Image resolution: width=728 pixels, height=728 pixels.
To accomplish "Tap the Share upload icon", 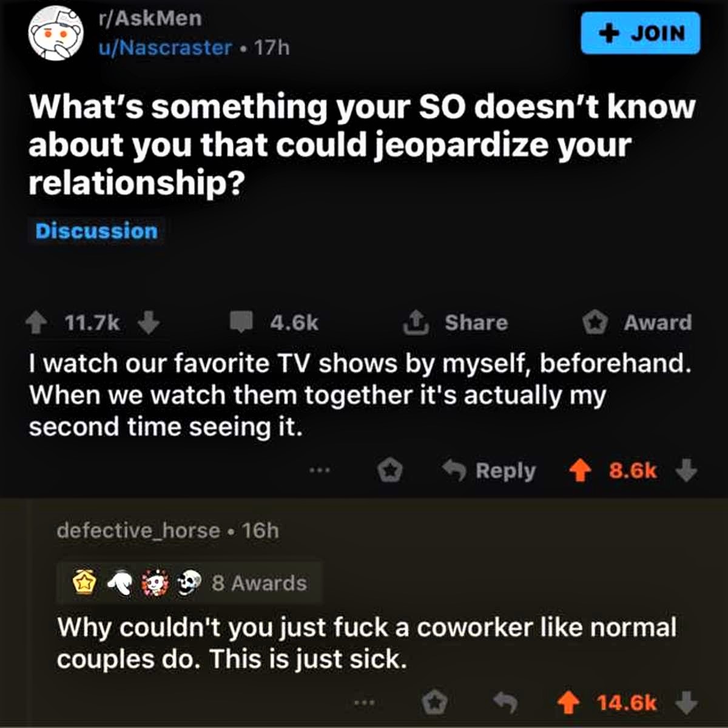I will tap(416, 322).
